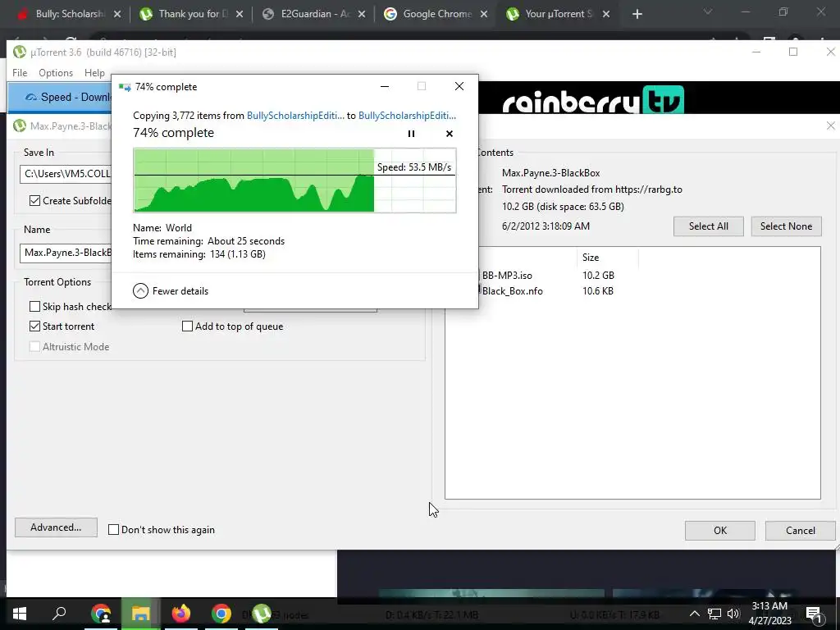840x630 pixels.
Task: Check Don't show this again
Action: [x=113, y=529]
